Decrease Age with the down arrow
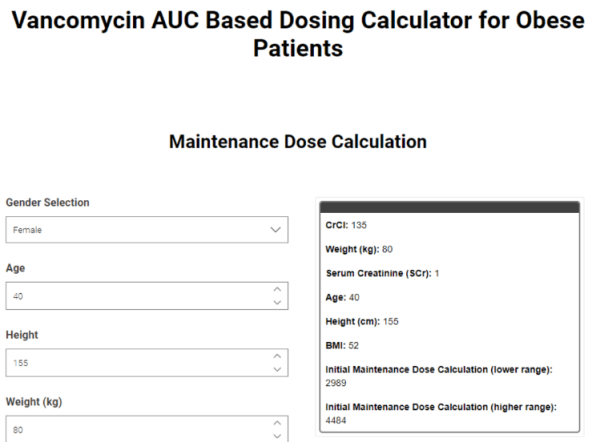 [277, 302]
